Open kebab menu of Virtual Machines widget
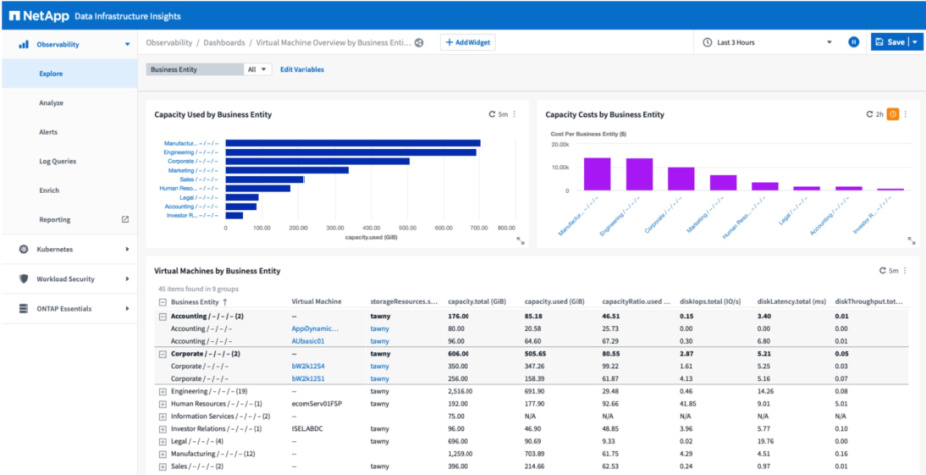The height and width of the screenshot is (475, 926). pyautogui.click(x=905, y=271)
